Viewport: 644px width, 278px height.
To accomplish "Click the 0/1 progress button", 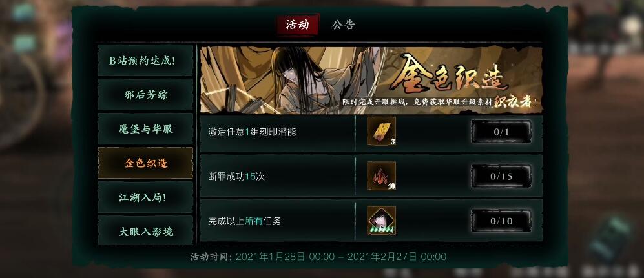I will pos(501,132).
